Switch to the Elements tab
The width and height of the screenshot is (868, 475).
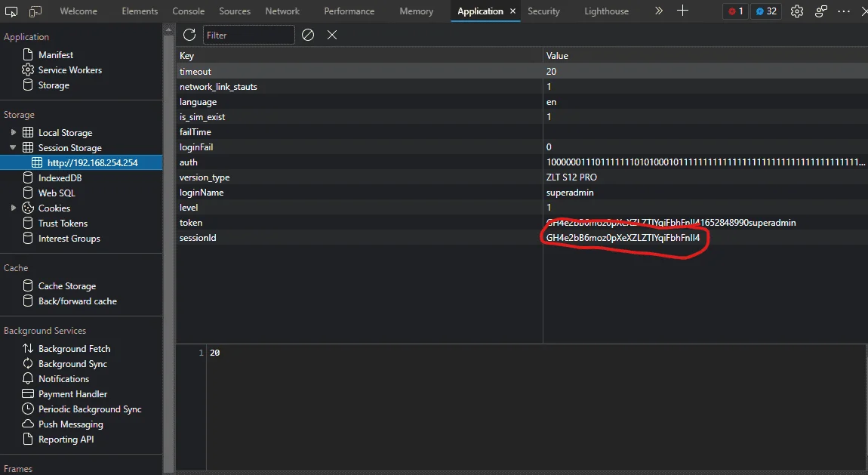click(140, 11)
